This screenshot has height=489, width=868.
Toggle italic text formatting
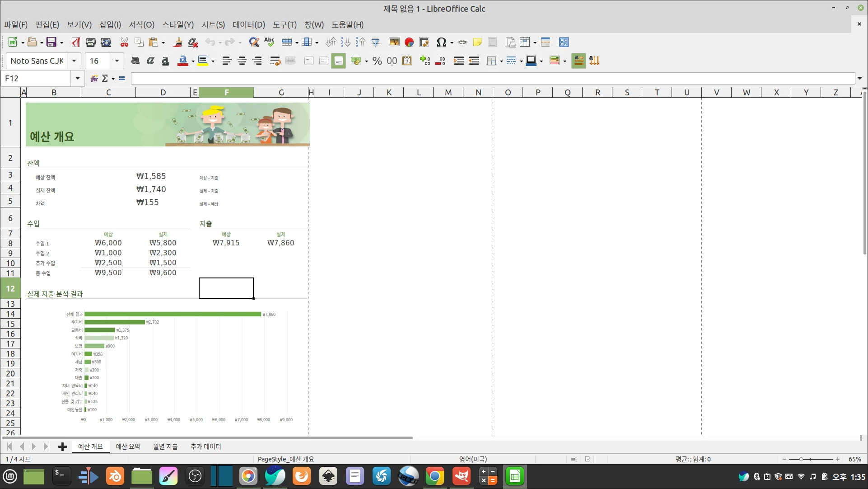tap(150, 61)
